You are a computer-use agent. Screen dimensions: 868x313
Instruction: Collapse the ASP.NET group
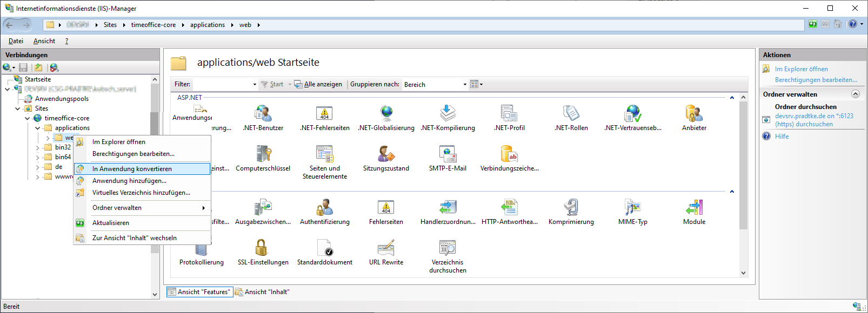732,98
